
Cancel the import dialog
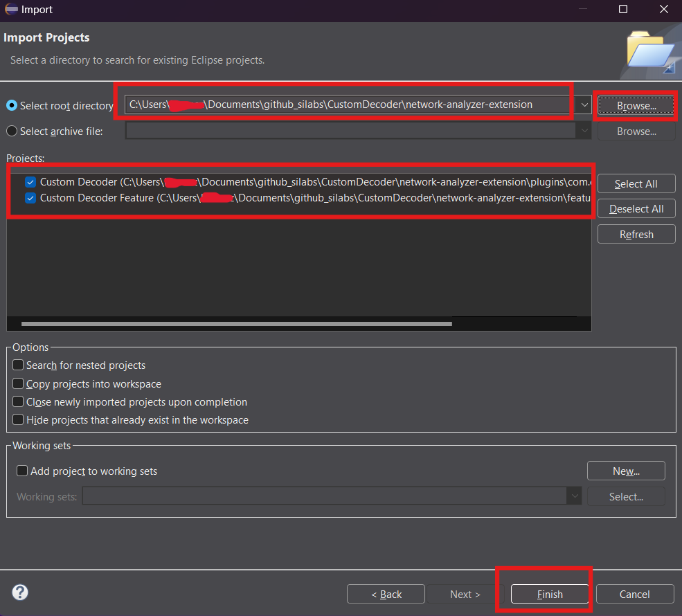click(x=635, y=594)
